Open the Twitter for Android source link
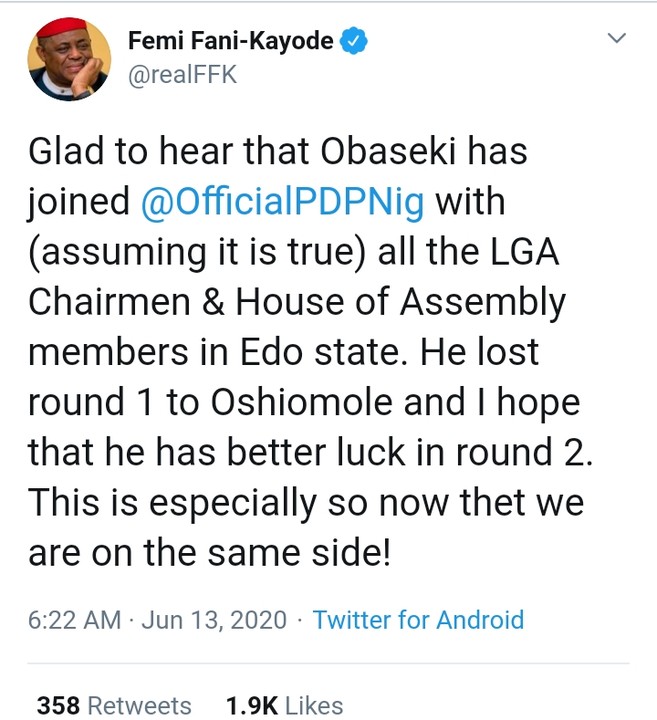 (x=418, y=619)
